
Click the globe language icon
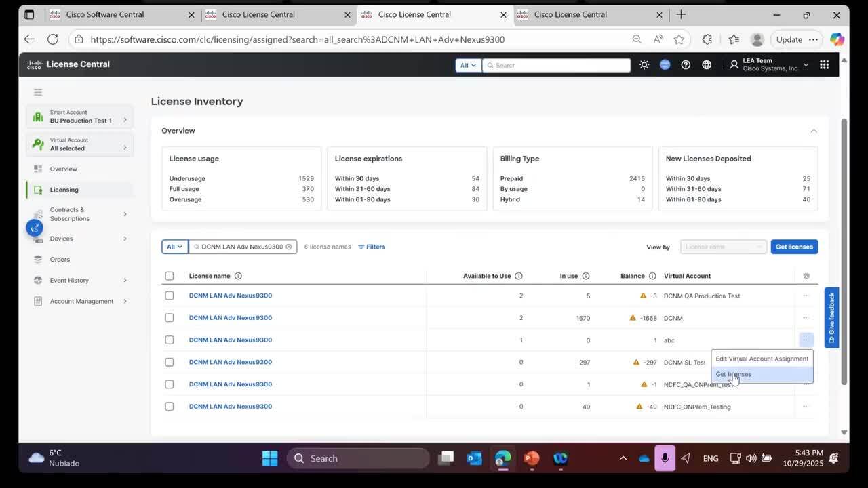pos(707,65)
